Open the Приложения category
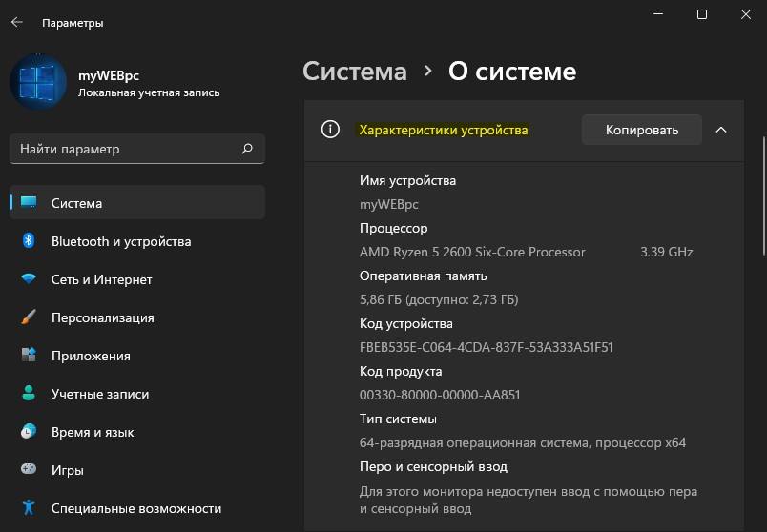This screenshot has height=532, width=767. 137,356
